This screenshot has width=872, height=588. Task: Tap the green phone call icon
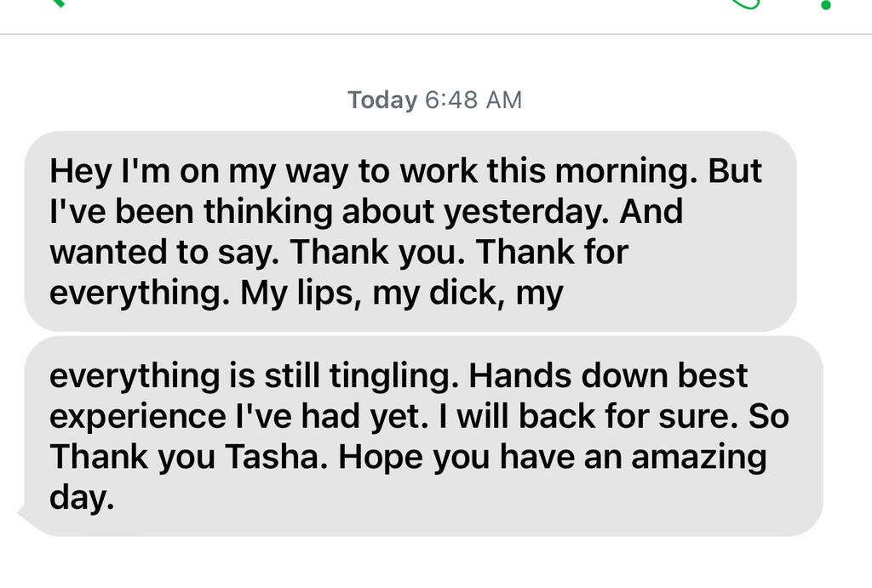click(x=745, y=4)
